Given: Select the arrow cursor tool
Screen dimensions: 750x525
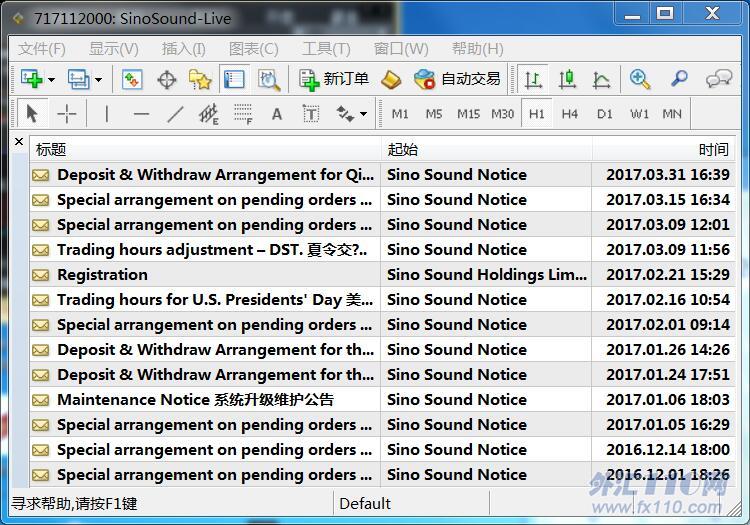Looking at the screenshot, I should click(x=32, y=114).
